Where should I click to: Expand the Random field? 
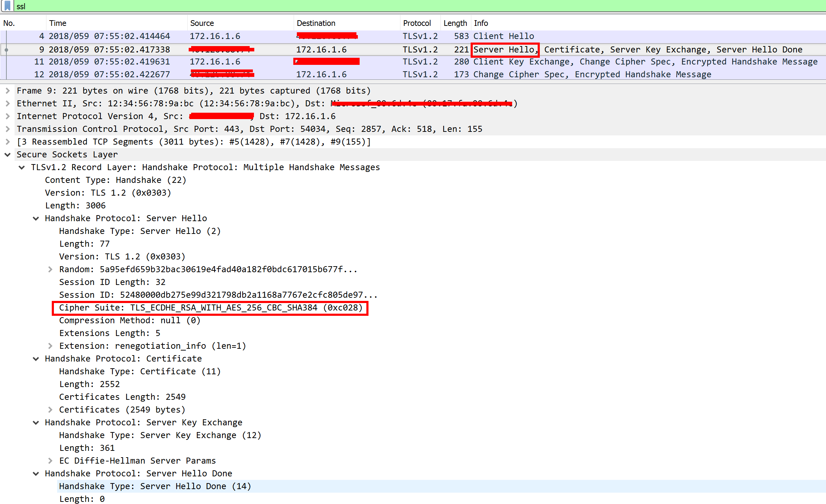point(50,269)
